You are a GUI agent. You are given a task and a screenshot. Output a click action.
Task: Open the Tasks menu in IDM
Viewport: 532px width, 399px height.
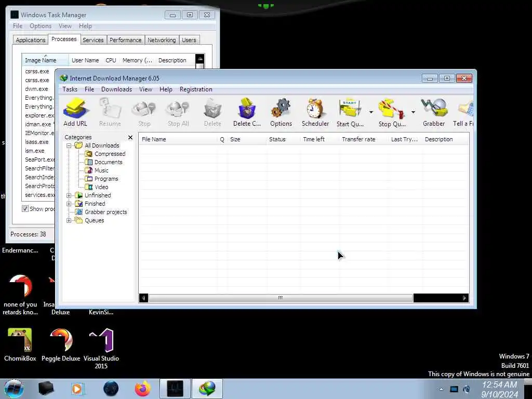point(70,89)
